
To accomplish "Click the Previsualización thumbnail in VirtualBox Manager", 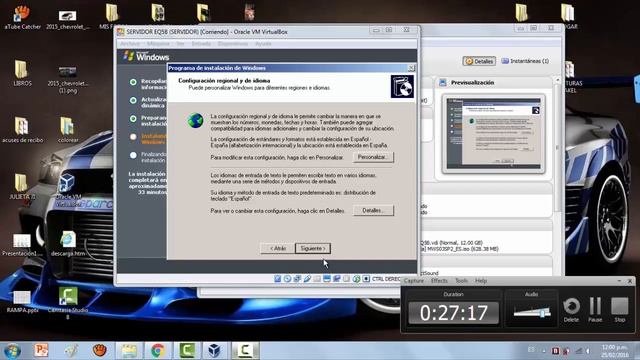I will [493, 133].
